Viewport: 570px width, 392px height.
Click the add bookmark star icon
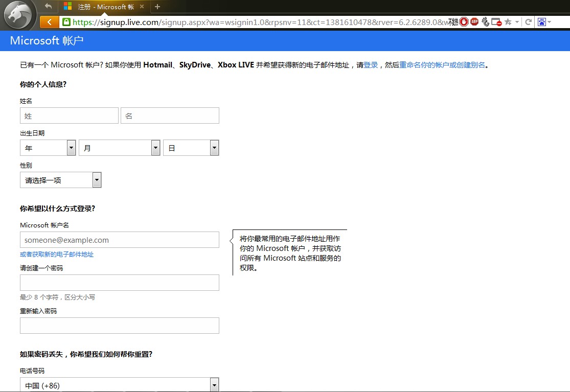pyautogui.click(x=508, y=22)
